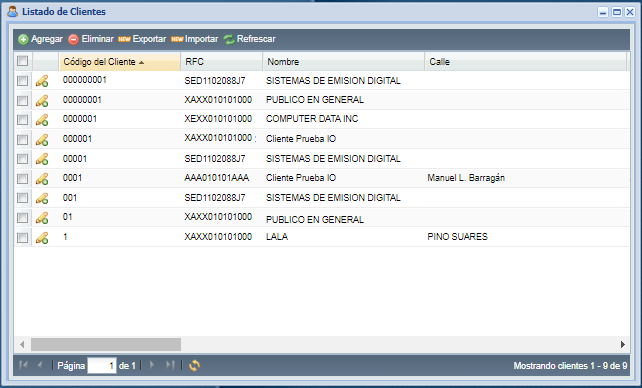Click the Agregar button to add a client
The image size is (642, 388).
pyautogui.click(x=40, y=39)
